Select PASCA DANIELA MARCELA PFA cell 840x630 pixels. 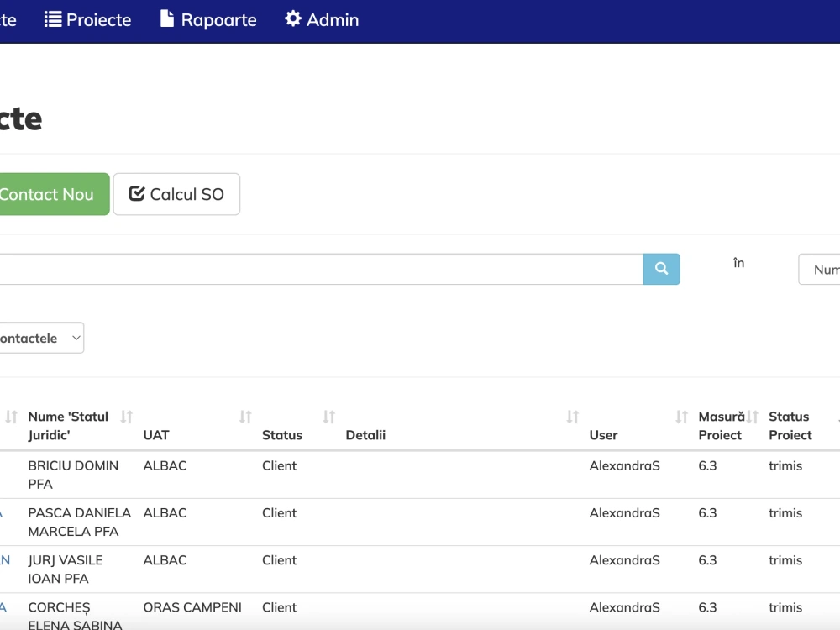[x=79, y=522]
